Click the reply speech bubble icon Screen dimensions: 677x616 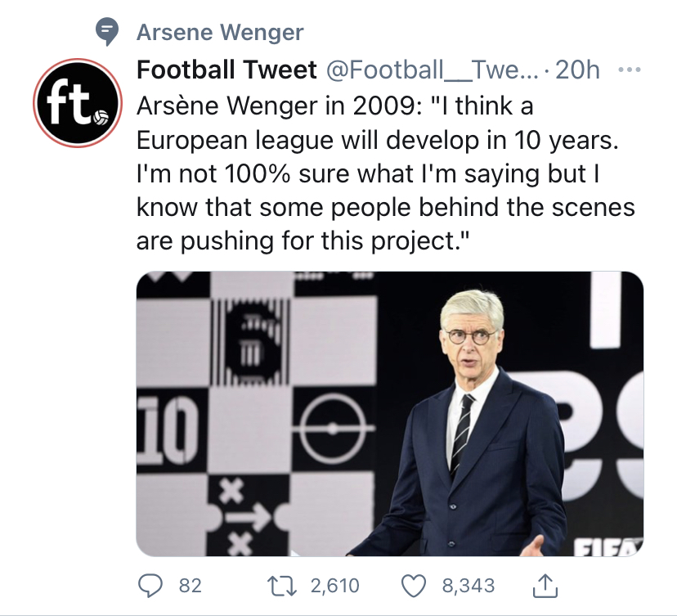[150, 586]
